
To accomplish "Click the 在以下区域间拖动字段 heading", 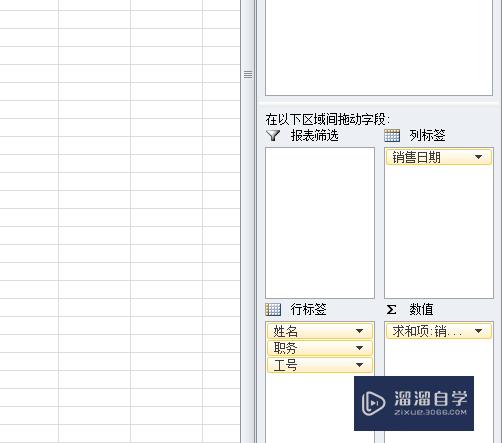I will [327, 119].
